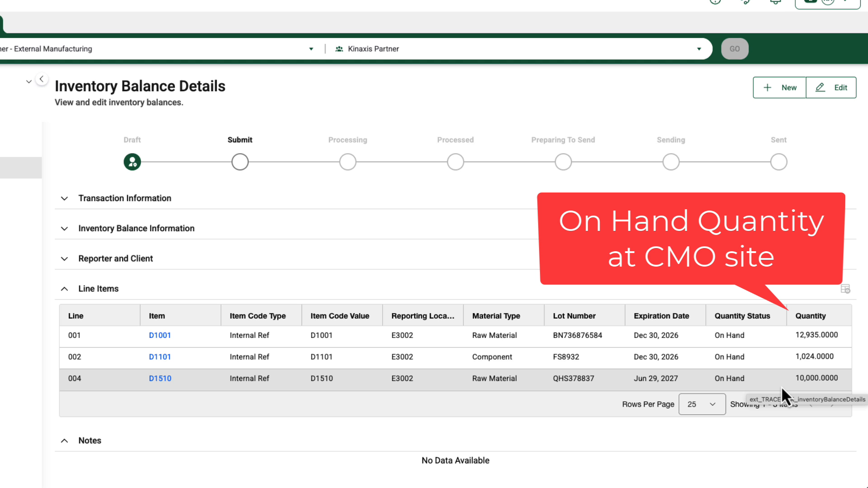Collapse the Line Items section
This screenshot has width=868, height=488.
(65, 289)
